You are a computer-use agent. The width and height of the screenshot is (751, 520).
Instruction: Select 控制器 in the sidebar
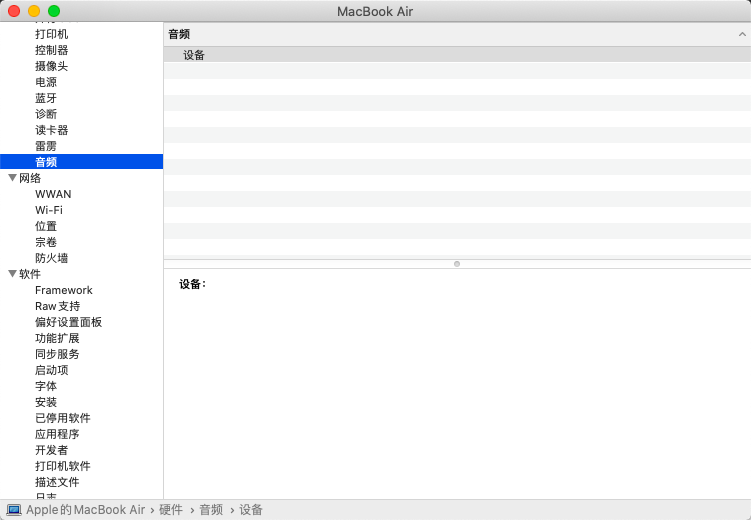51,50
